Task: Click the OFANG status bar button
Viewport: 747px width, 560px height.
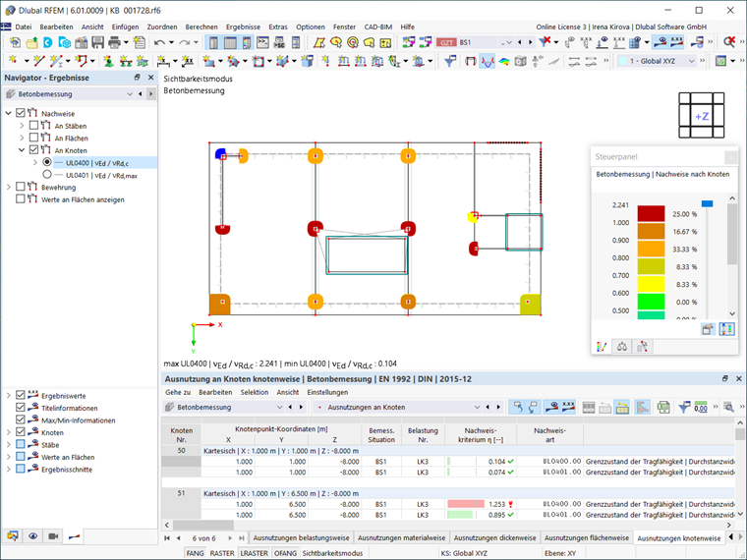Action: click(285, 553)
